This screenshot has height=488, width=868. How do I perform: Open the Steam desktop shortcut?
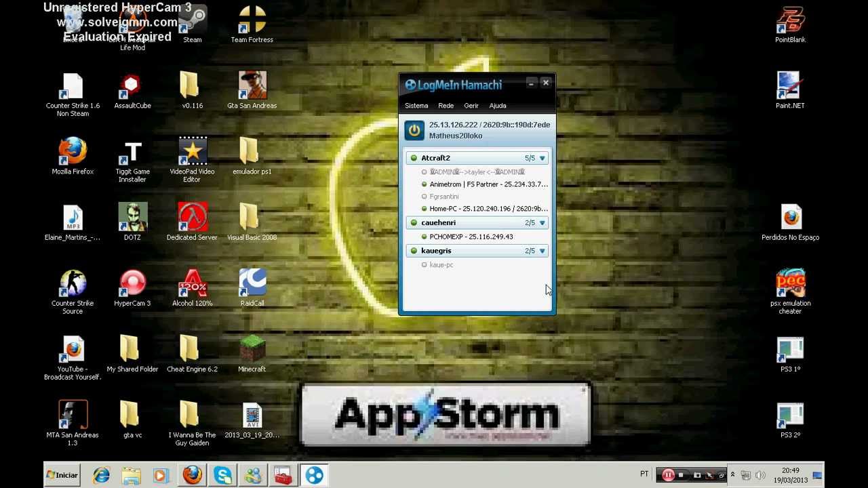pyautogui.click(x=193, y=25)
